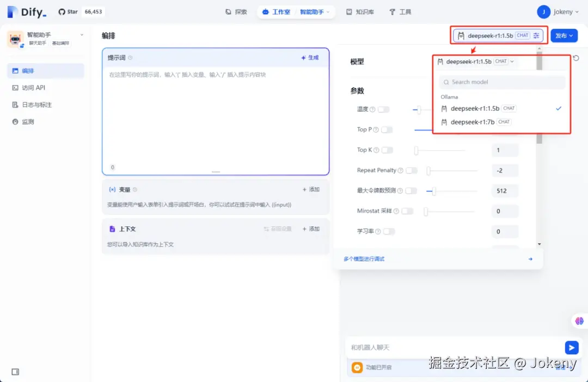
Task: Collapse the sidebar with bottom toggle icon
Action: 15,372
